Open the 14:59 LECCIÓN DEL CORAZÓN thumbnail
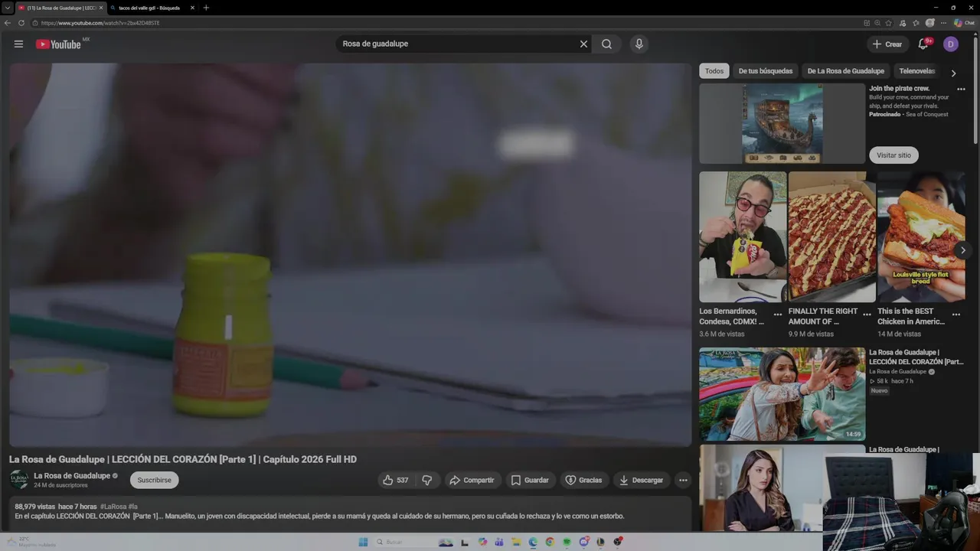This screenshot has height=551, width=980. pos(782,394)
